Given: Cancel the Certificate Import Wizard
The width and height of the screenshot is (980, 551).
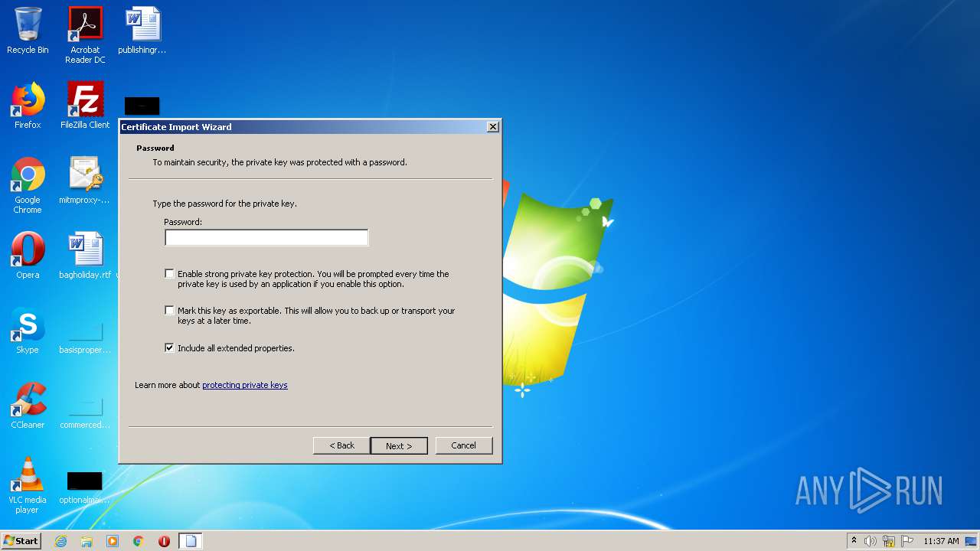Looking at the screenshot, I should [x=463, y=445].
